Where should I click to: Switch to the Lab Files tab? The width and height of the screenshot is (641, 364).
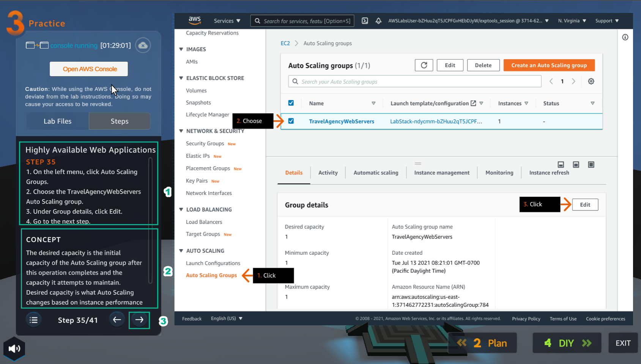(x=57, y=121)
